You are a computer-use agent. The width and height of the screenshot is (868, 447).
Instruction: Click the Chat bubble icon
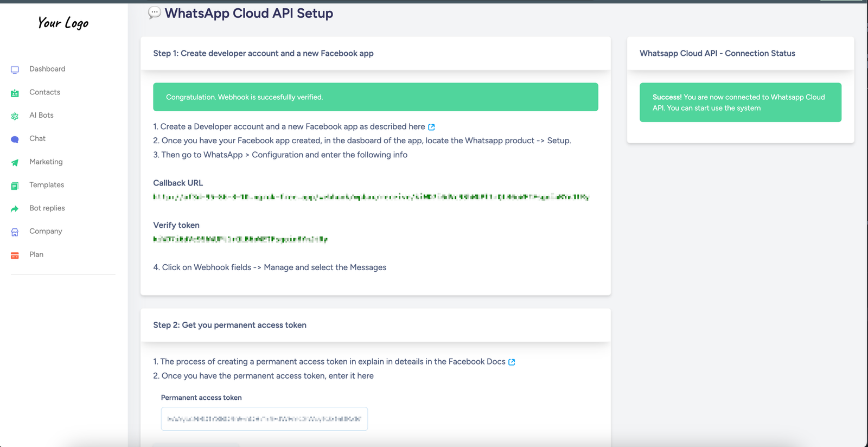pyautogui.click(x=15, y=139)
